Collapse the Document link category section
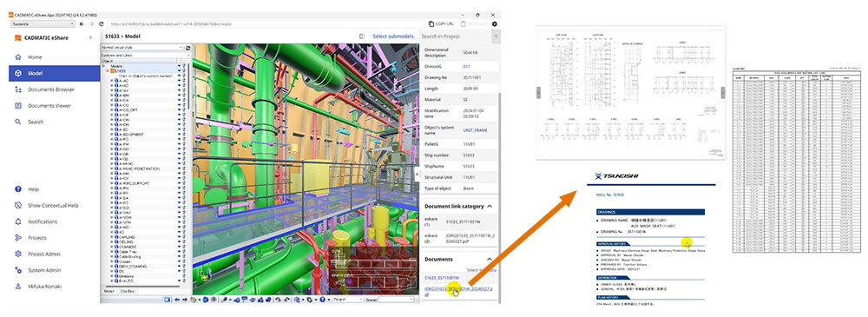The width and height of the screenshot is (868, 317). tap(490, 206)
